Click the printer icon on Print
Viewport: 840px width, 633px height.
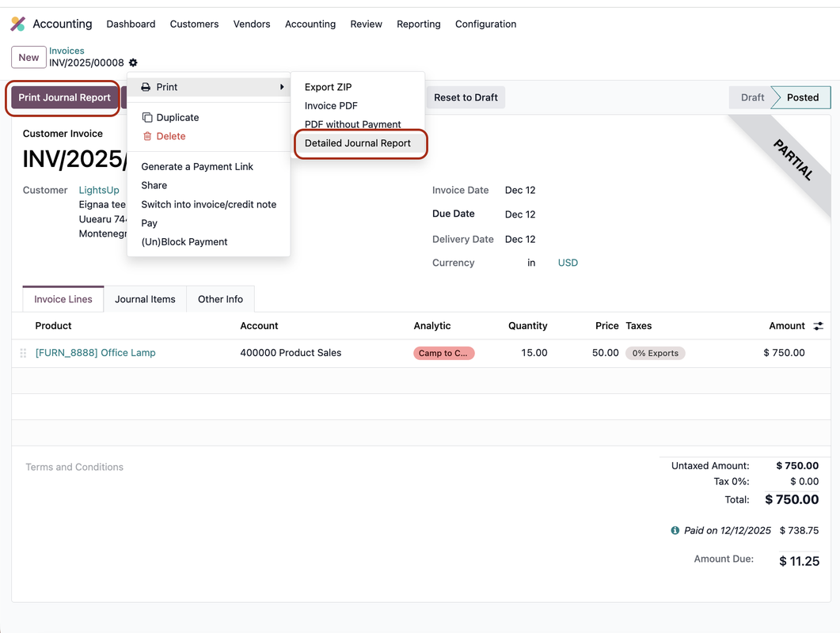[146, 87]
